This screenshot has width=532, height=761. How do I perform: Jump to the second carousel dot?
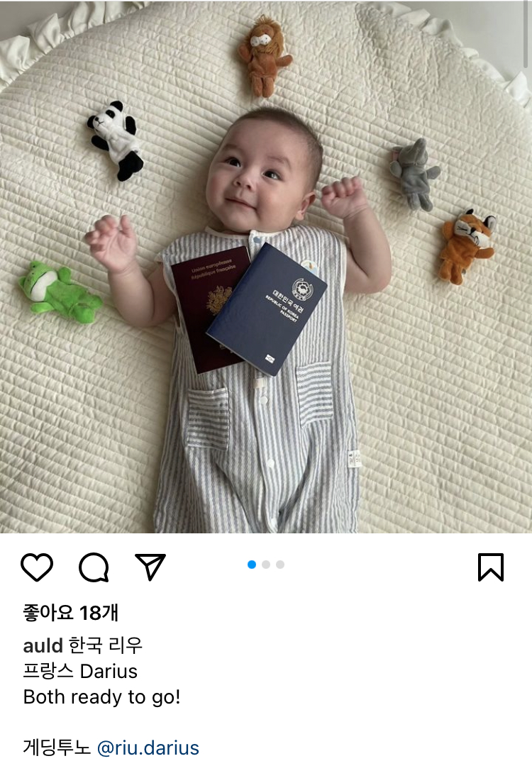coord(265,565)
